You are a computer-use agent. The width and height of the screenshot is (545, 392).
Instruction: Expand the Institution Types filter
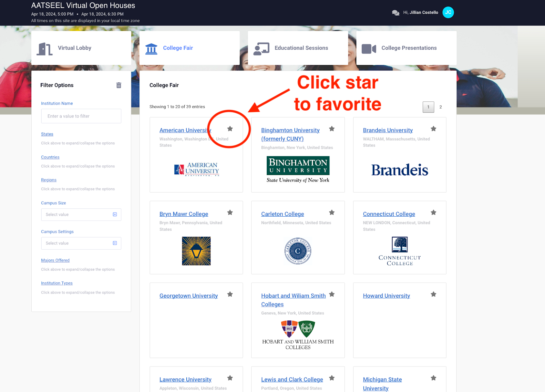(x=57, y=283)
